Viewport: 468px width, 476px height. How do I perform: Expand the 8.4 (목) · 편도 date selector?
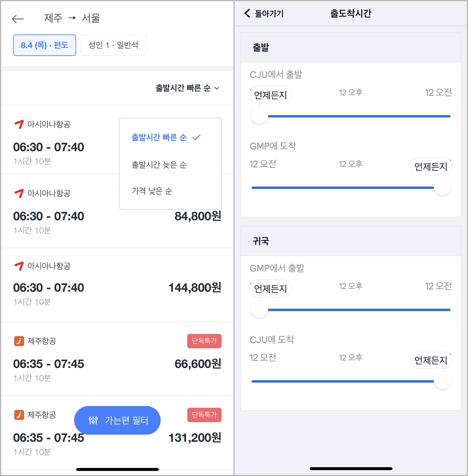tap(44, 45)
